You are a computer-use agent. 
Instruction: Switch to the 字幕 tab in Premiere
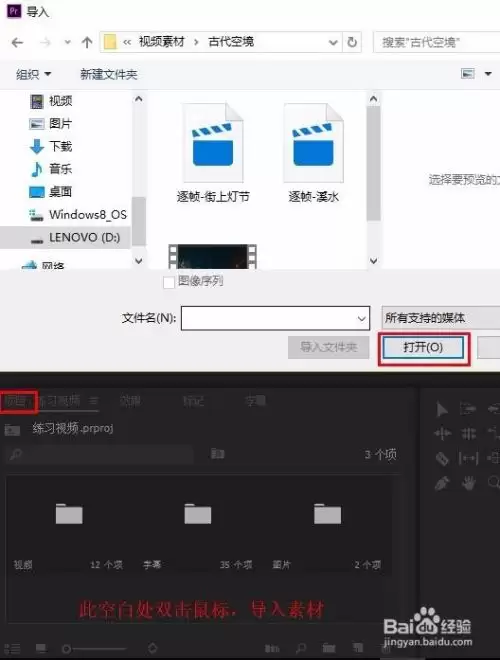[x=255, y=401]
